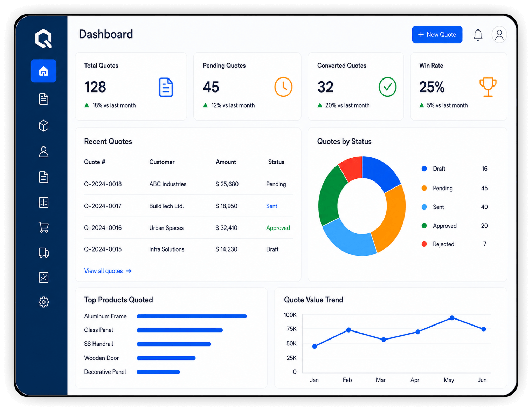Click the Jun data point on trend chart

[484, 329]
